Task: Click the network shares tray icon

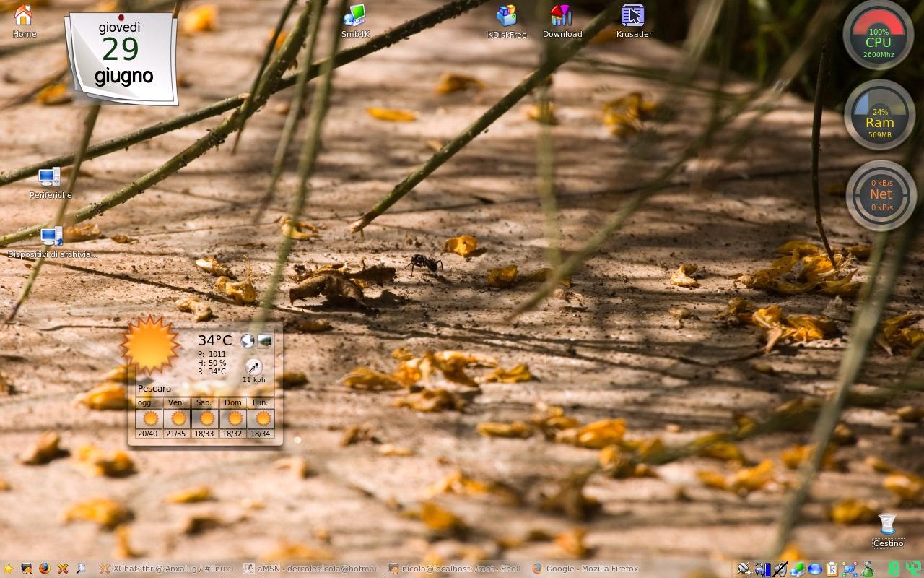Action: tap(850, 569)
